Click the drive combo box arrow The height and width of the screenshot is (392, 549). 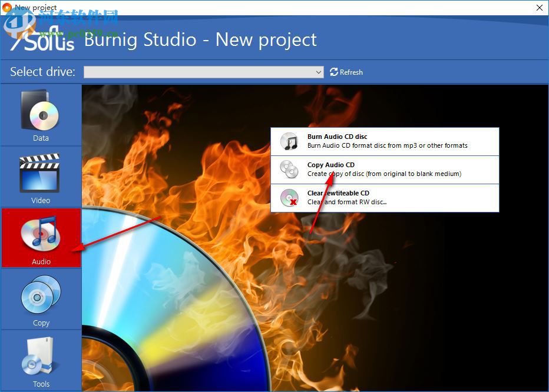pyautogui.click(x=318, y=72)
